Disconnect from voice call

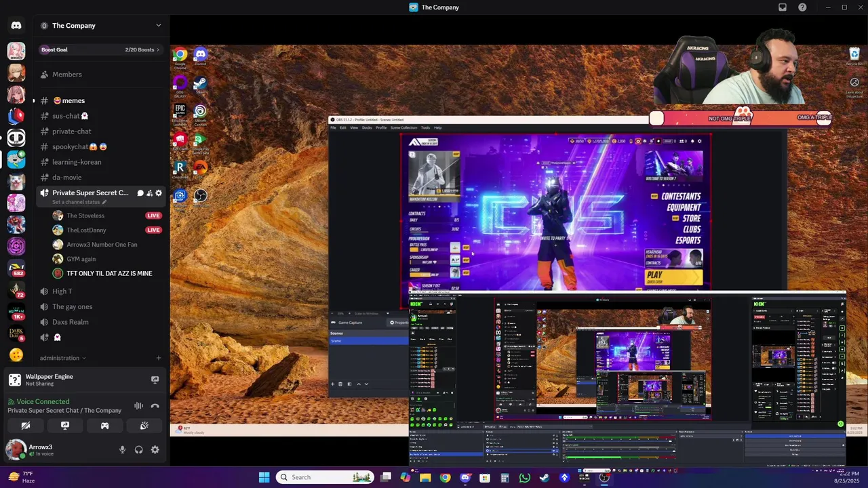pos(155,406)
